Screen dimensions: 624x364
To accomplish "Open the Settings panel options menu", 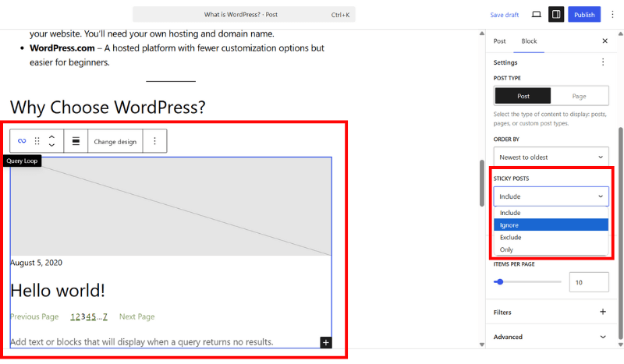I will click(x=603, y=62).
